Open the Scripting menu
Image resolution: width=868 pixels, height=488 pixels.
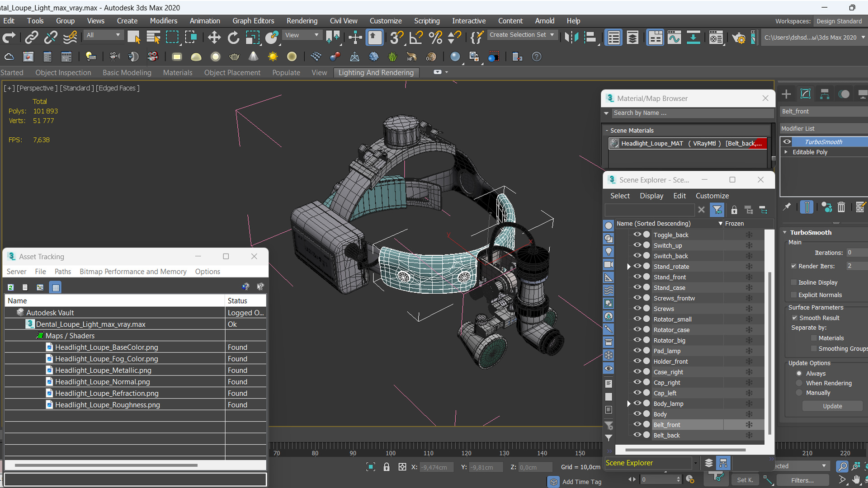[427, 21]
